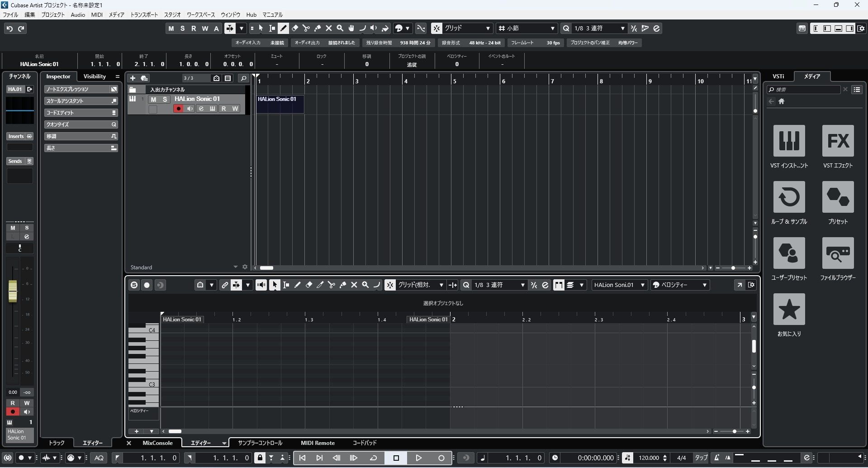Adjust the channel volume fader
This screenshot has height=468, width=868.
click(x=13, y=291)
